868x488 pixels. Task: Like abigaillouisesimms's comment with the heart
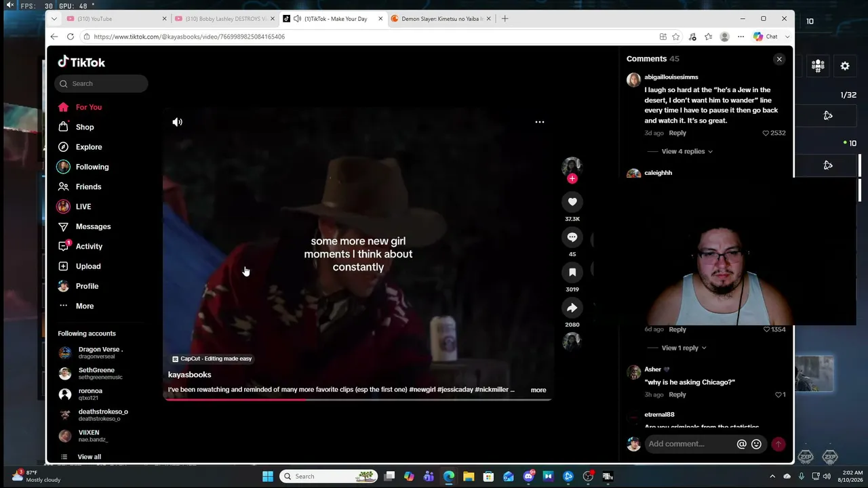click(x=766, y=133)
